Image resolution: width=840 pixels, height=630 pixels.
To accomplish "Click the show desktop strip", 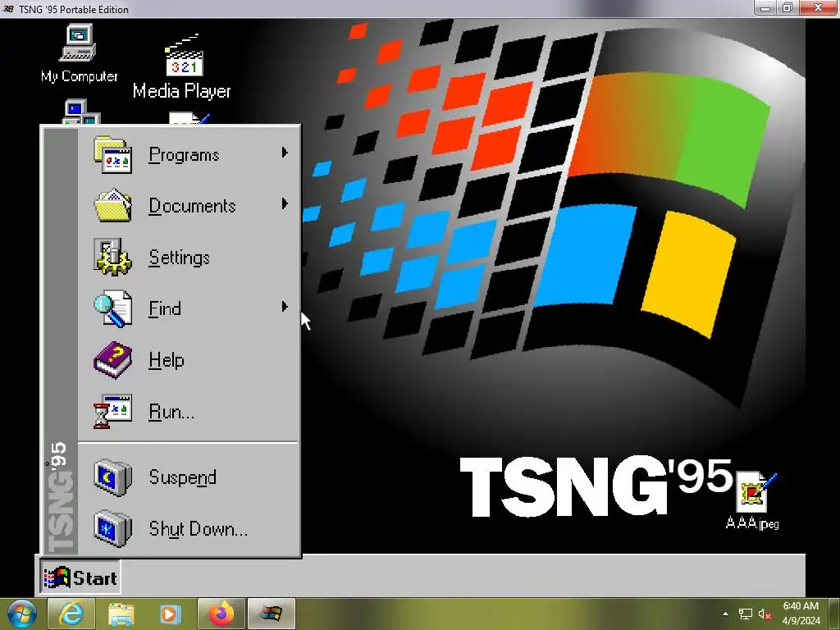I will pyautogui.click(x=835, y=614).
